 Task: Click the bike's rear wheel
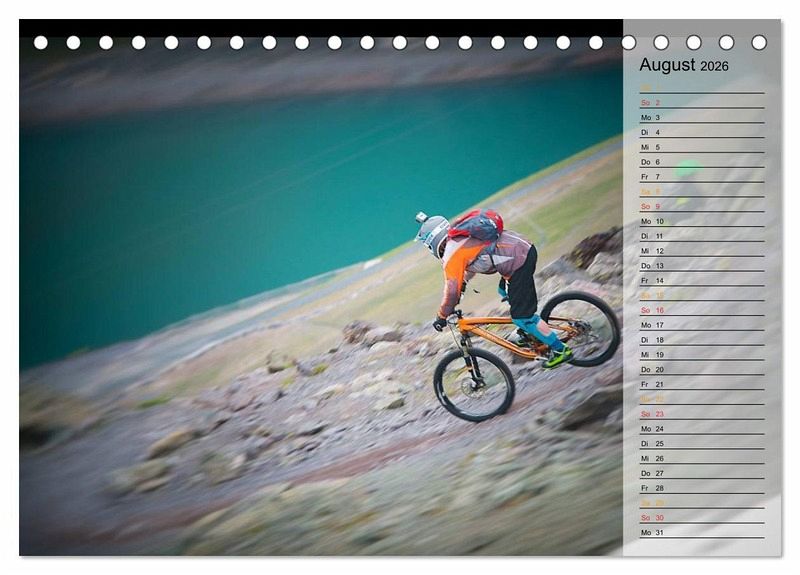582,328
